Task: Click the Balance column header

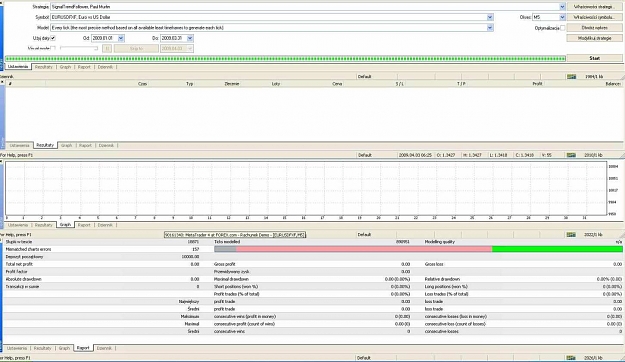Action: point(613,84)
